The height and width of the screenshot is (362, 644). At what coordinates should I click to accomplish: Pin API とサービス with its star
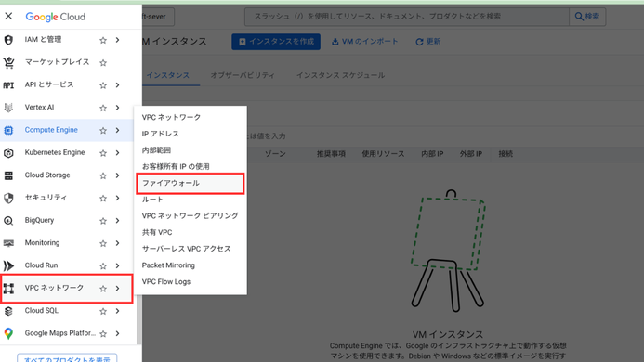click(103, 85)
